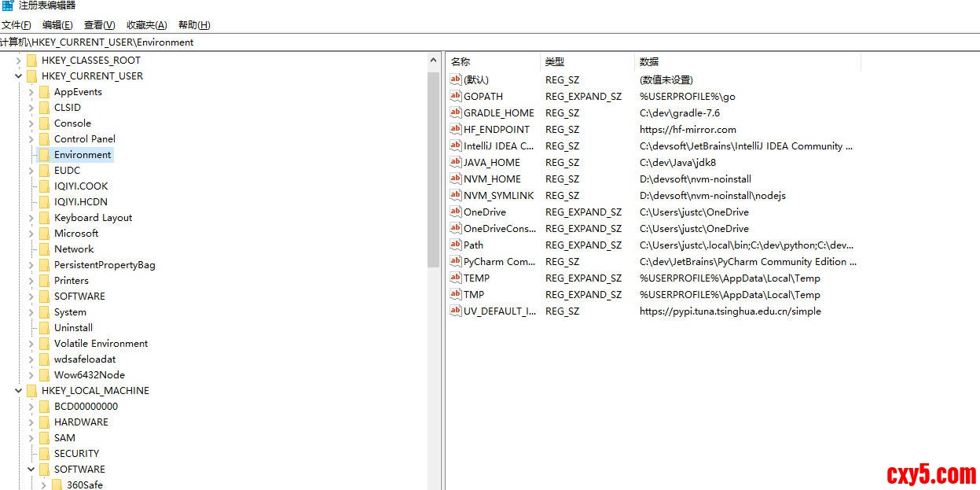Viewport: 980px width, 490px height.
Task: Click the IQIYI.COOK folder icon
Action: (x=44, y=186)
